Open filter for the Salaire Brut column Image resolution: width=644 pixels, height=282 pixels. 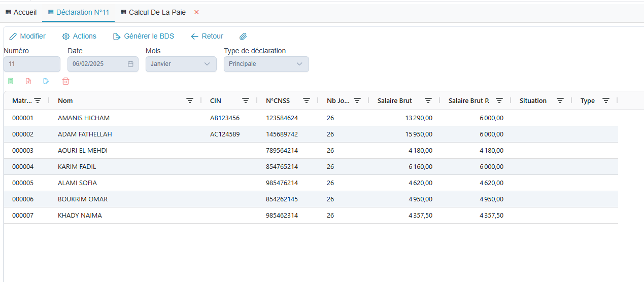(428, 100)
